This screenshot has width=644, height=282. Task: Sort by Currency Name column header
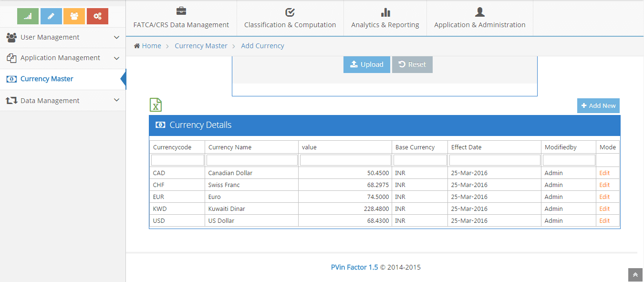(252, 147)
